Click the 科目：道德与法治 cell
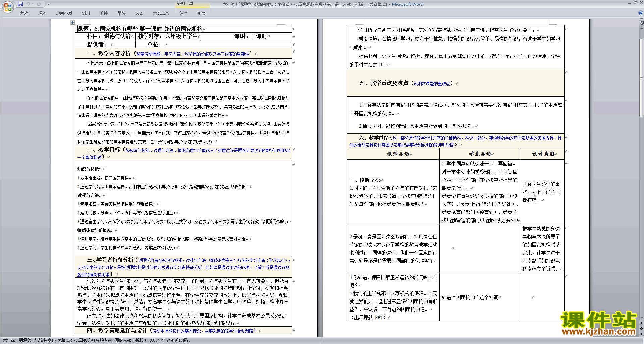This screenshot has width=644, height=344. (105, 36)
